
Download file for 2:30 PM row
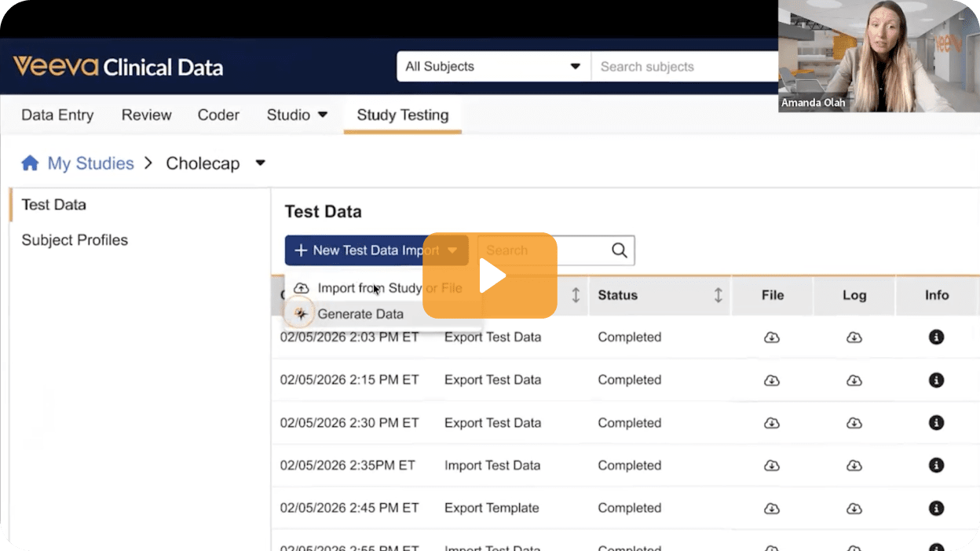pos(772,422)
